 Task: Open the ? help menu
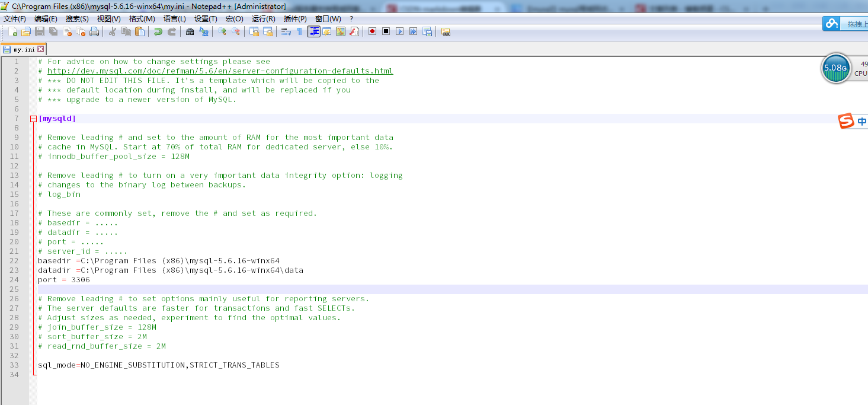(351, 19)
